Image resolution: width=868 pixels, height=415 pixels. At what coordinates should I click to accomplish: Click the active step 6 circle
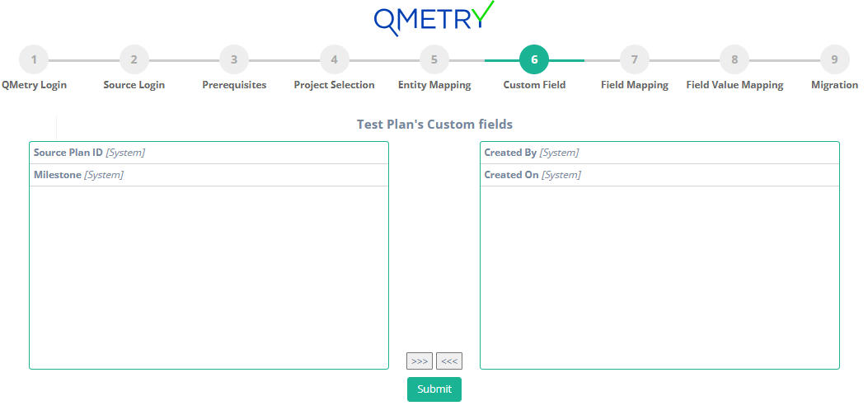pos(534,60)
